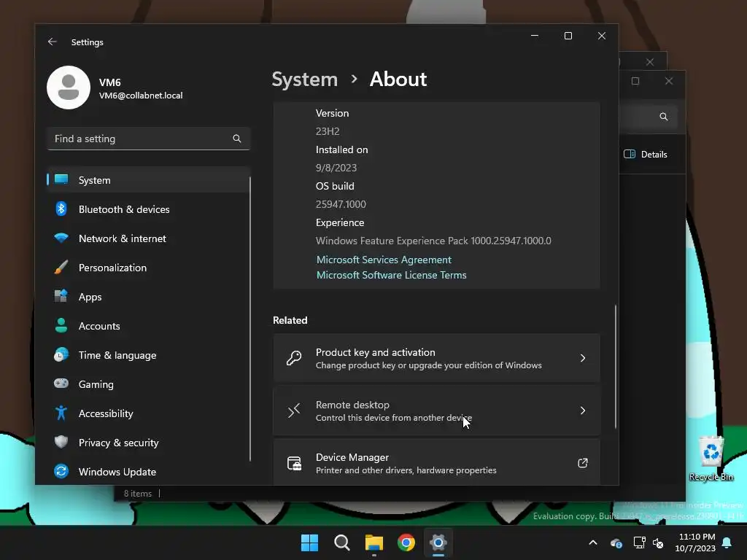Open Network & internet category
The width and height of the screenshot is (747, 560).
(148, 238)
